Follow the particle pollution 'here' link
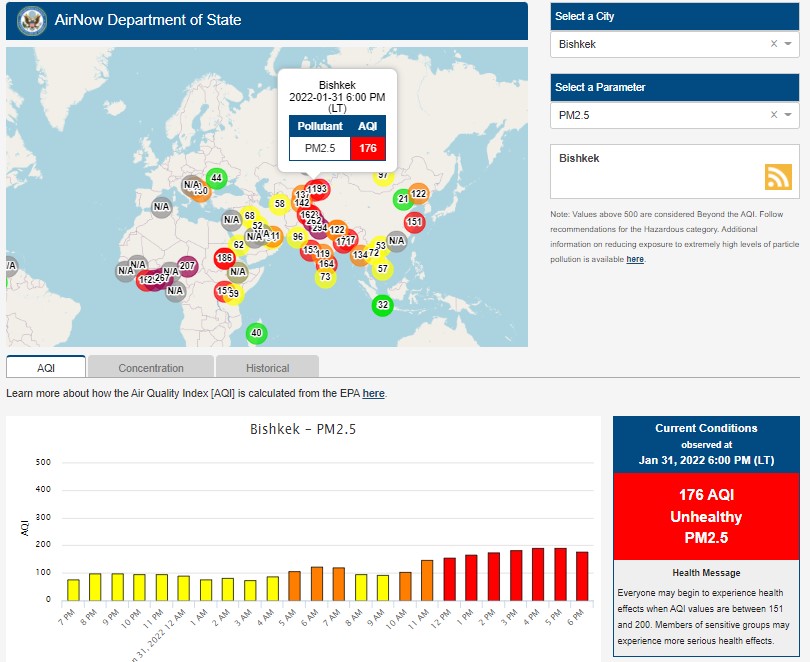 [x=635, y=259]
